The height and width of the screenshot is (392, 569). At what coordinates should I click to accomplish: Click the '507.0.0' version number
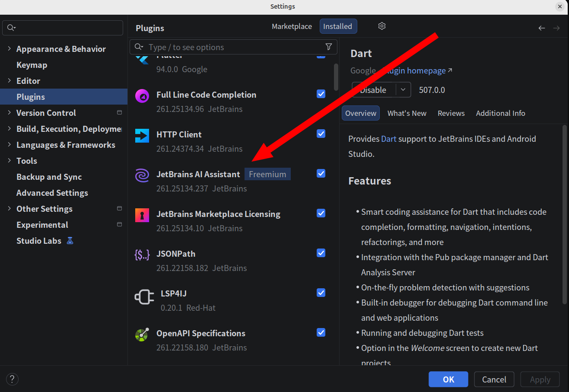(432, 90)
